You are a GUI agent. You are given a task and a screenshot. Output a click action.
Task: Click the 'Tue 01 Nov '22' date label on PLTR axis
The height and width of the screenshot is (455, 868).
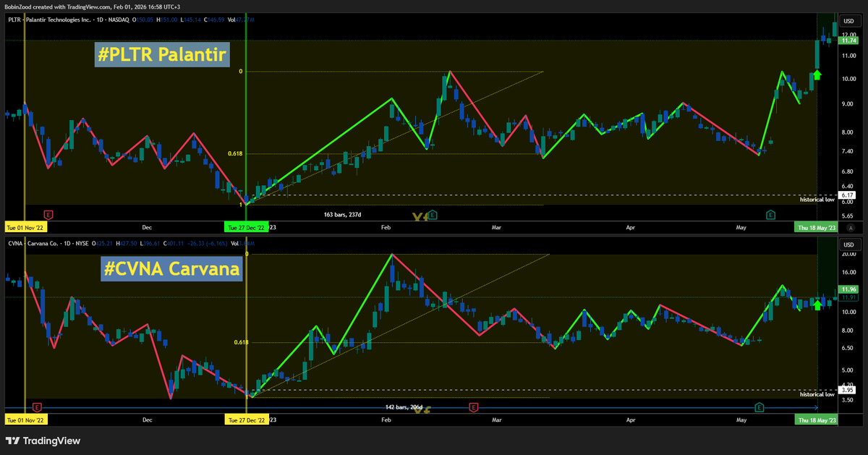click(25, 226)
